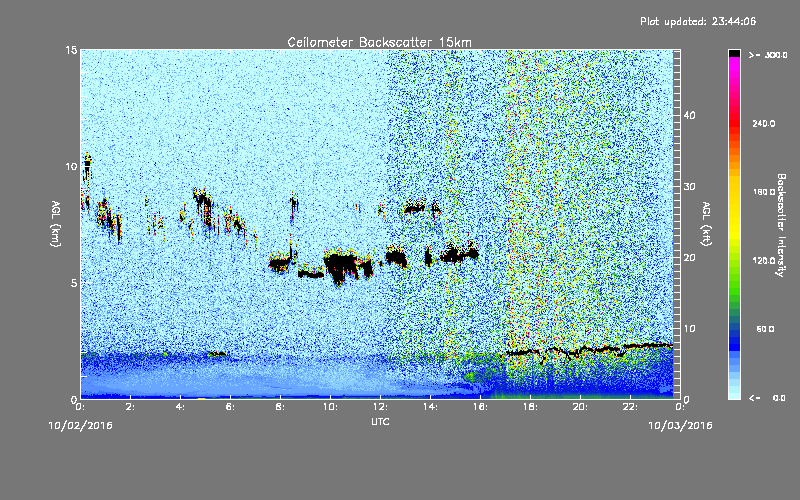The image size is (800, 500).
Task: Click the '15' tick on km axis
Action: click(71, 50)
